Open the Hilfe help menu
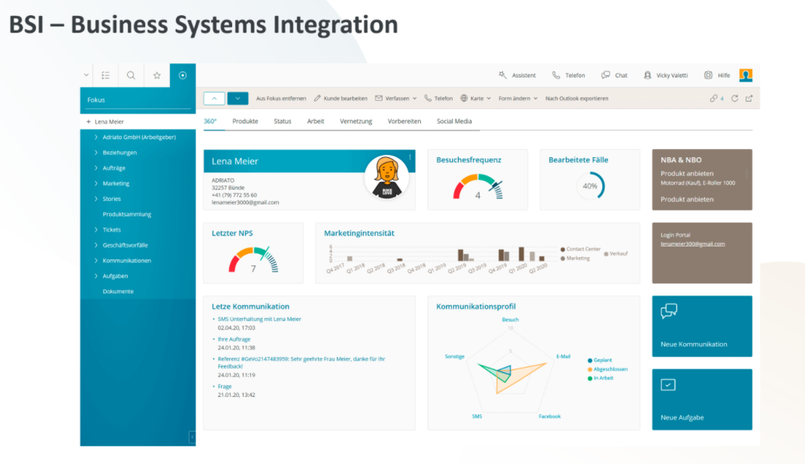 717,75
